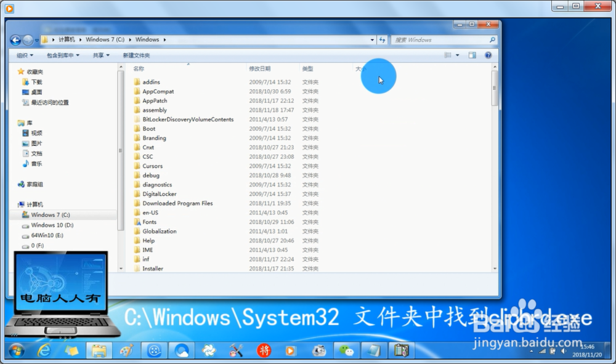Click 新建文件夹 button

coord(136,55)
